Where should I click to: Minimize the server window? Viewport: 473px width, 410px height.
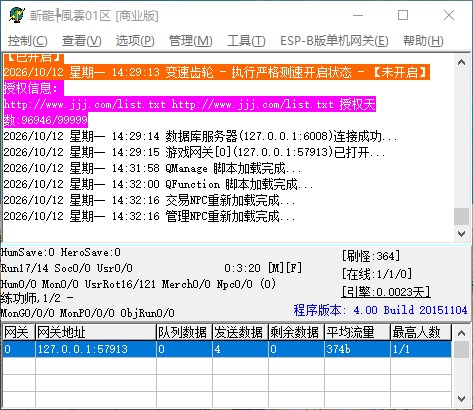coord(358,15)
